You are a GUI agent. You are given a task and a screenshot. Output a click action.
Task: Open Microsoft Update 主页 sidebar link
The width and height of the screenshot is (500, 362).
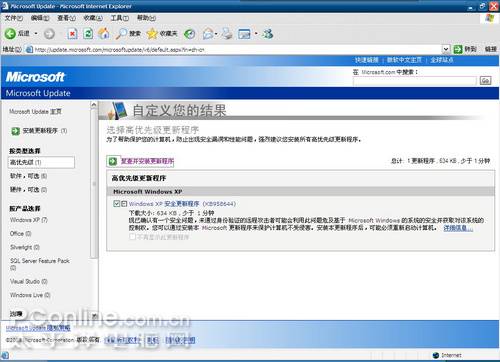tap(35, 112)
